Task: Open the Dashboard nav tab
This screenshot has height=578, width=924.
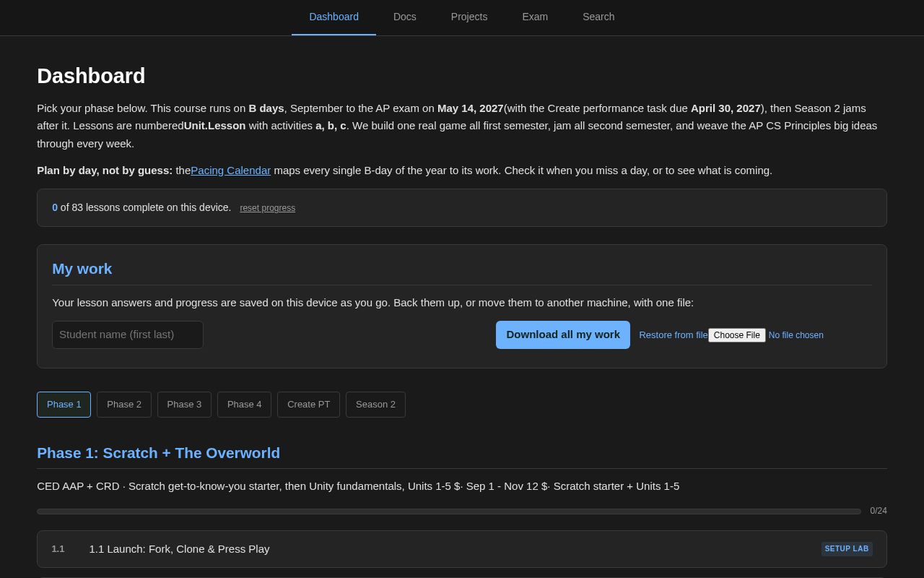Action: tap(334, 17)
